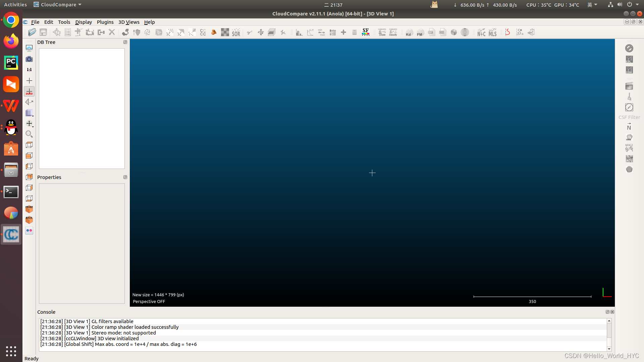
Task: Toggle stereo mode glasses icon
Action: click(x=29, y=231)
